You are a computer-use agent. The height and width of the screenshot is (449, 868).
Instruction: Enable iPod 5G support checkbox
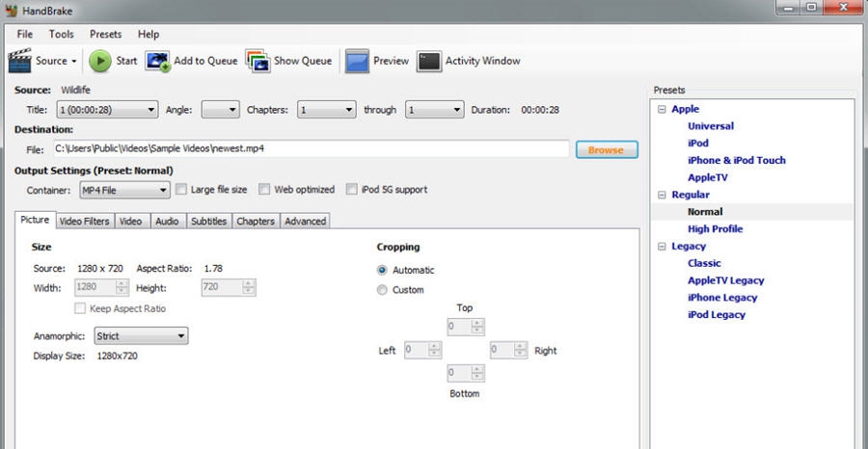(x=351, y=190)
